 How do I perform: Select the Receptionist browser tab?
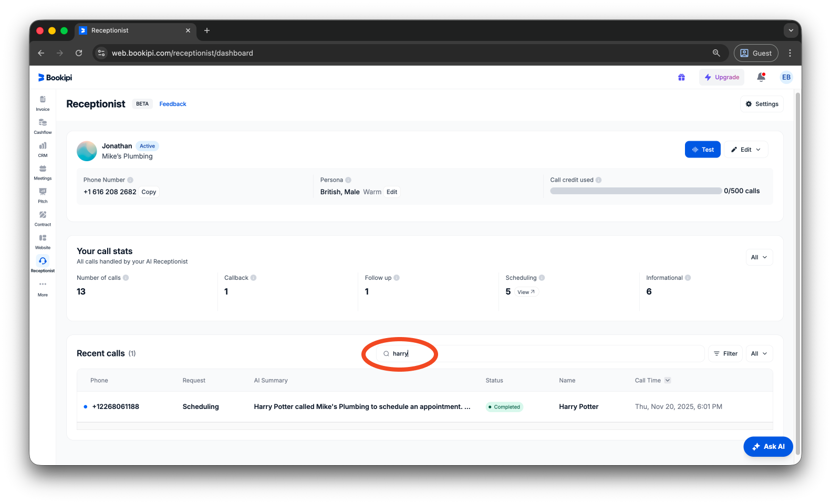(x=136, y=30)
